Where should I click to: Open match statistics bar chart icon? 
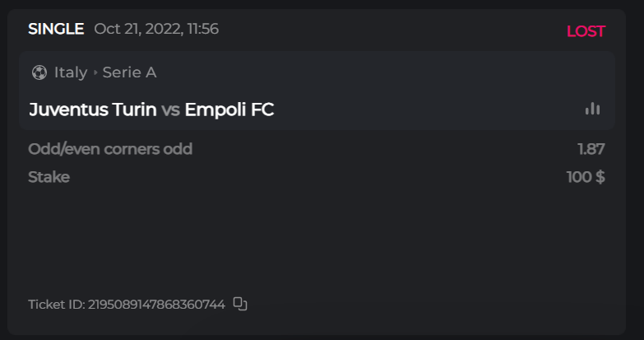point(592,109)
